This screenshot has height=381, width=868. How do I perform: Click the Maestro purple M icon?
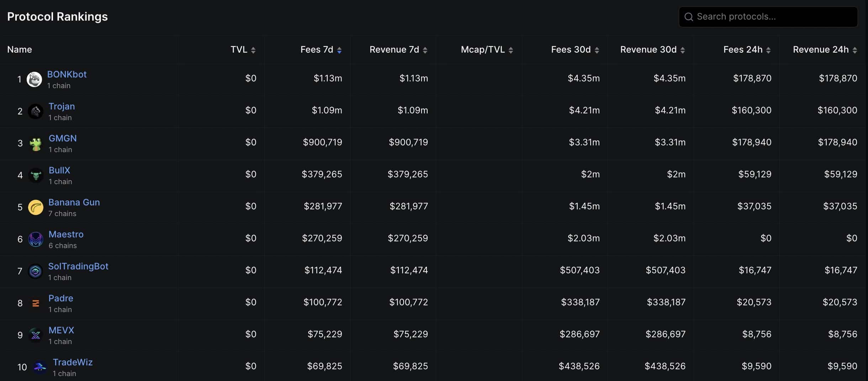36,239
